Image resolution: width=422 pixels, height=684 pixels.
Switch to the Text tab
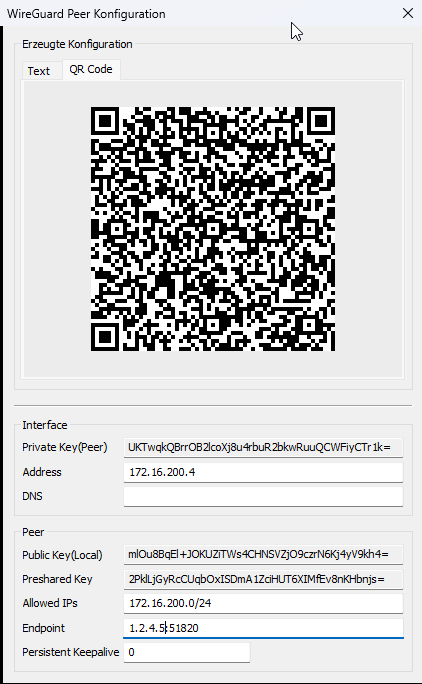[41, 71]
